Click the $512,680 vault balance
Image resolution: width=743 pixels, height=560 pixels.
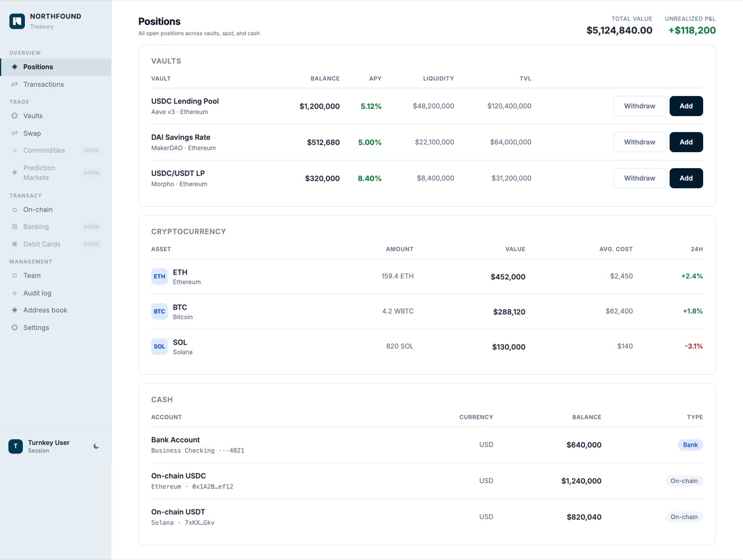[x=323, y=143]
